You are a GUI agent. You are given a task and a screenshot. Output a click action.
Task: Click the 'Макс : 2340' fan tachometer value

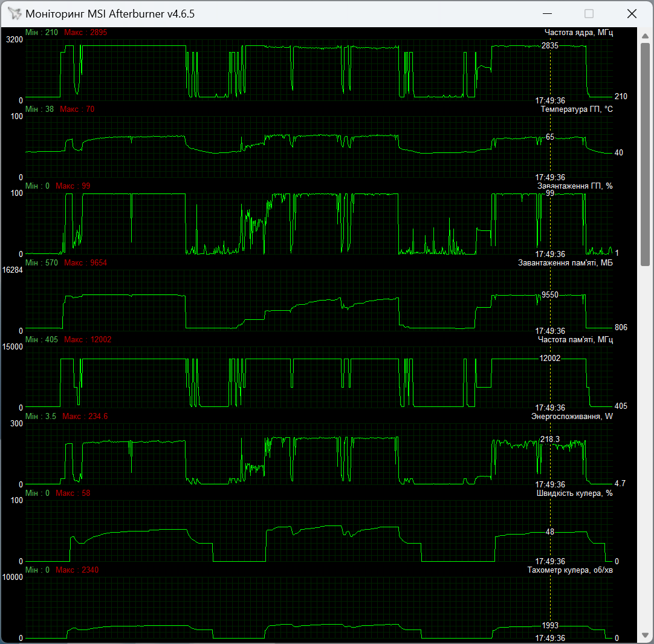[77, 570]
